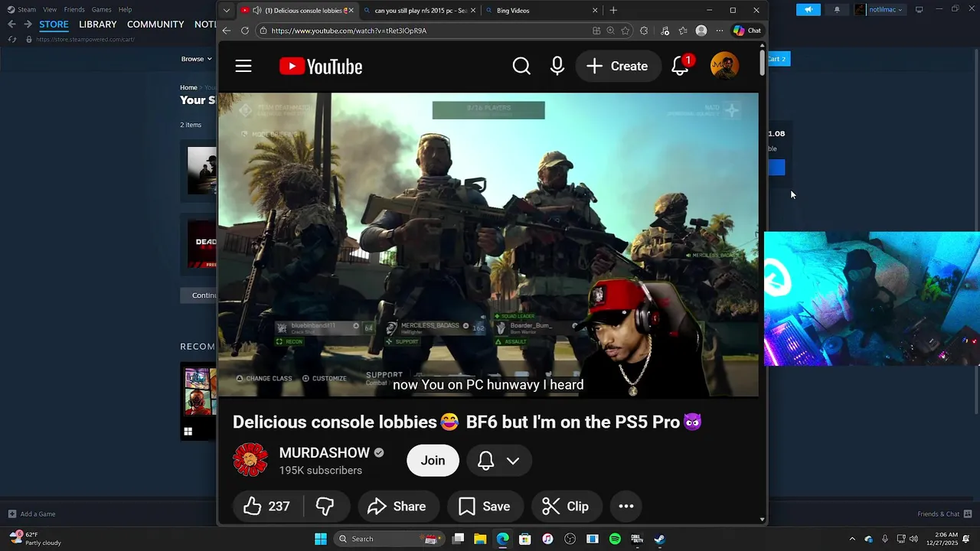Open a new Edge tab
Viewport: 980px width, 551px height.
click(613, 11)
